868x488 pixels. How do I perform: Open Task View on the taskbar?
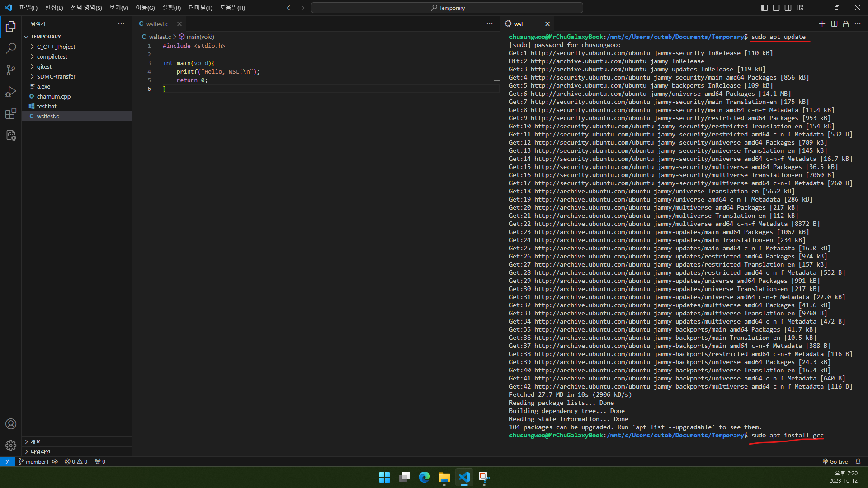pyautogui.click(x=405, y=477)
